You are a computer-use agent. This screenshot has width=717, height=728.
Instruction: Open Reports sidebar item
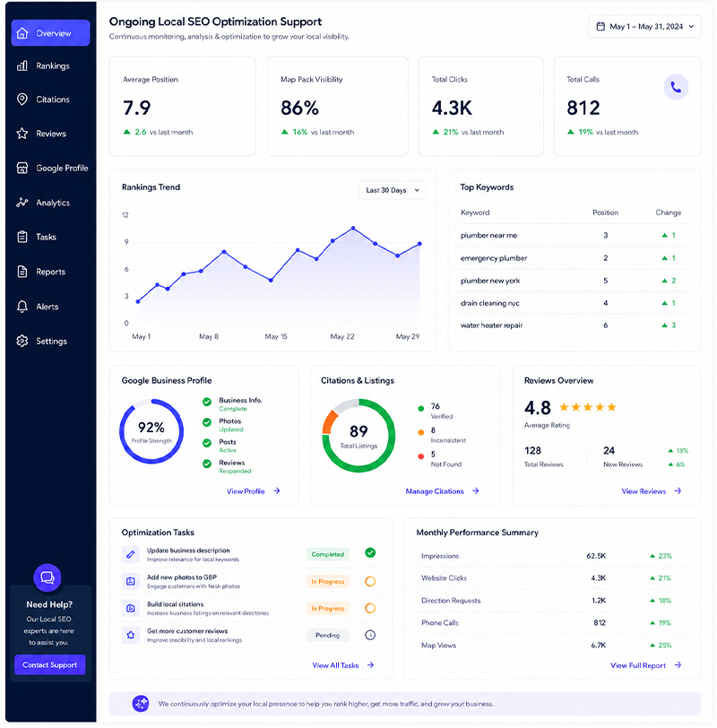tap(41, 272)
